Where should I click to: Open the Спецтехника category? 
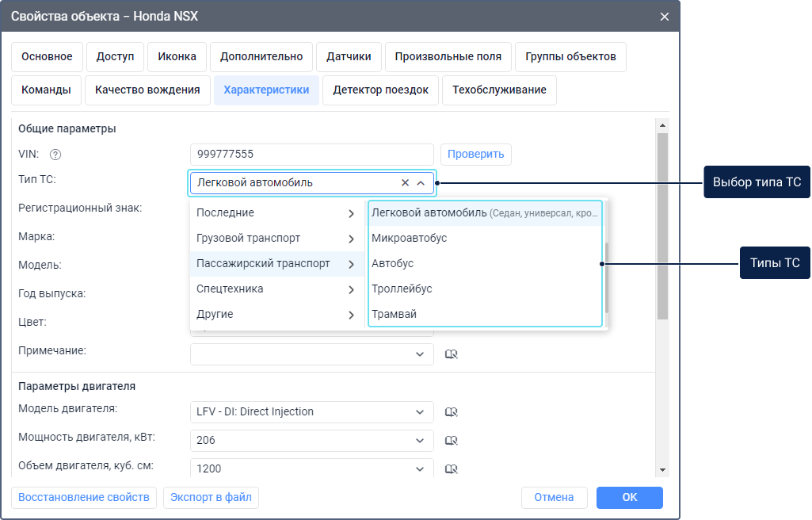pyautogui.click(x=276, y=289)
